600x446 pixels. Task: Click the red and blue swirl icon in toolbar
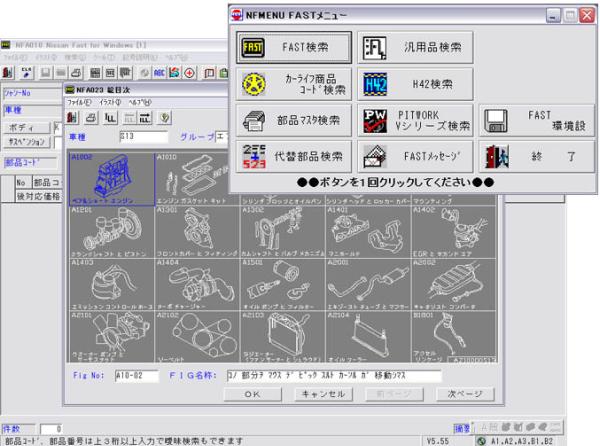174,72
